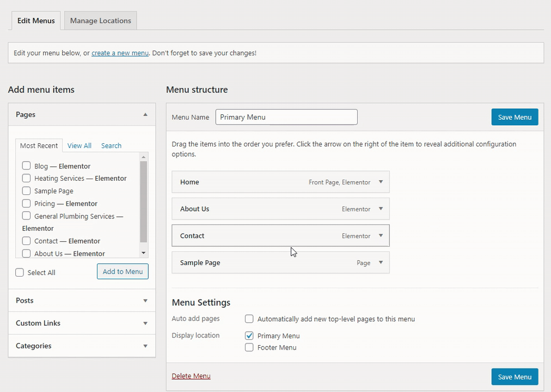The image size is (551, 392).
Task: Click the Posts panel heading text
Action: click(x=25, y=301)
